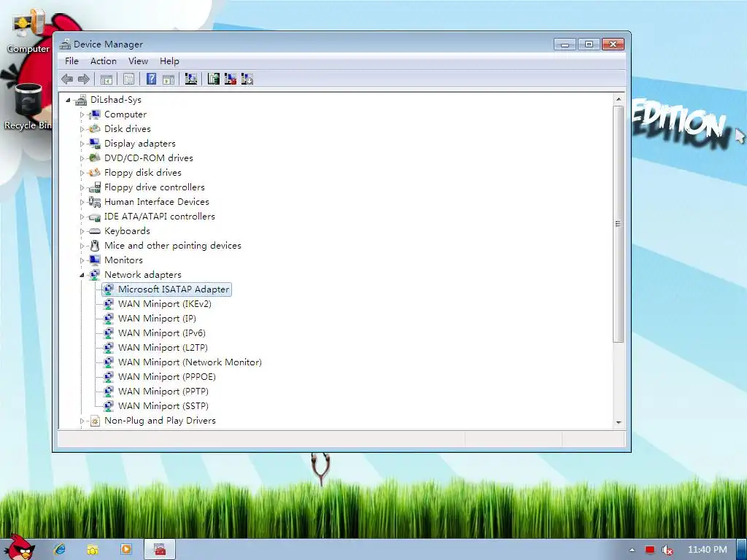Click the Device Manager taskbar button
This screenshot has width=747, height=560.
pos(160,550)
